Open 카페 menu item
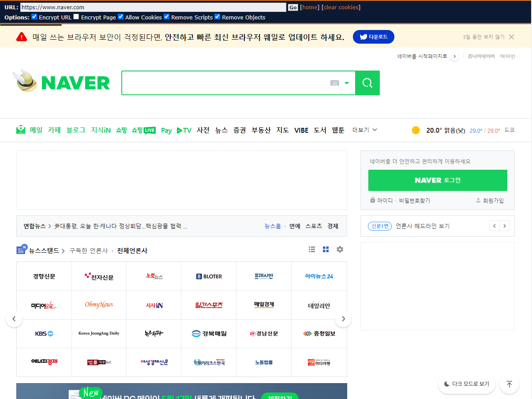 click(54, 130)
